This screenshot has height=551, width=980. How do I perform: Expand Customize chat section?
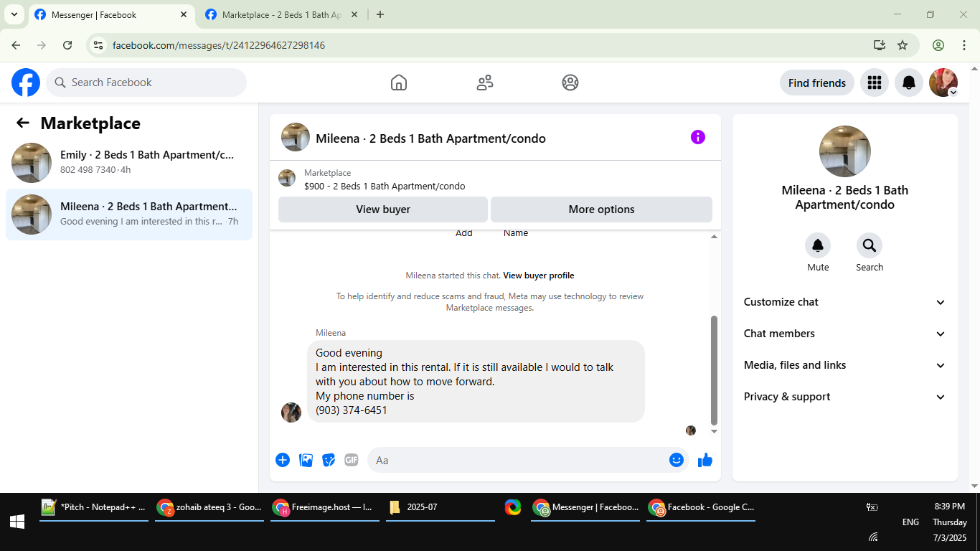pyautogui.click(x=845, y=302)
